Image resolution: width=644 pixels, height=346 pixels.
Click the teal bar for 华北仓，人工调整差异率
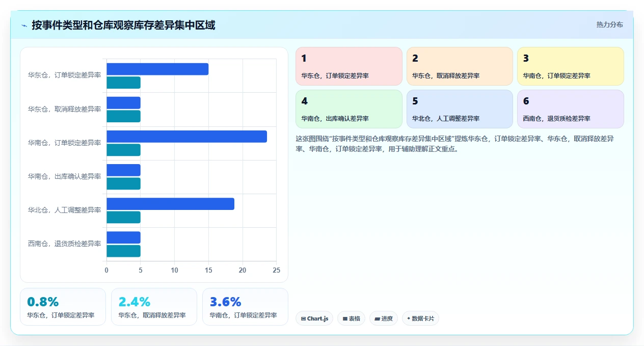pyautogui.click(x=123, y=217)
